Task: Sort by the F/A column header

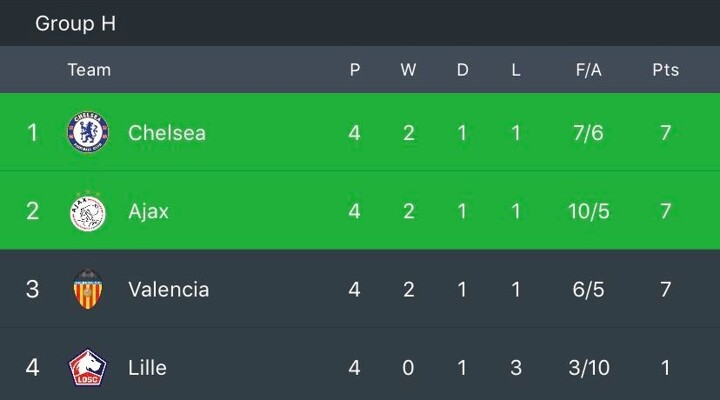Action: point(588,70)
